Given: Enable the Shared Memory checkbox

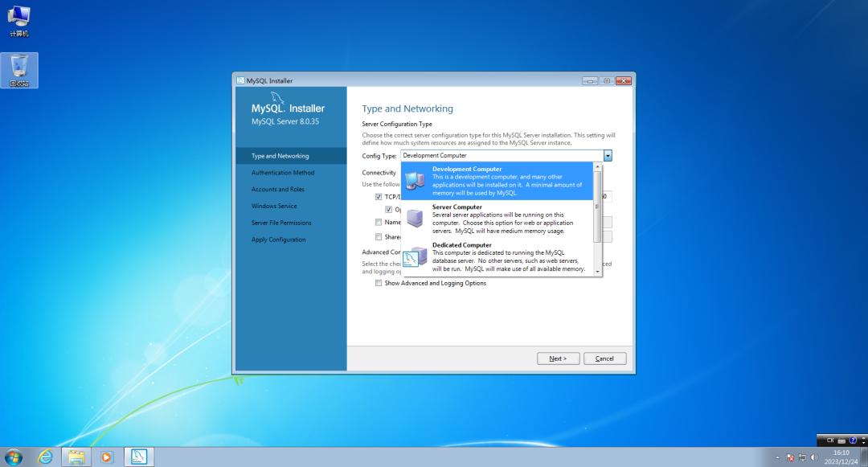Looking at the screenshot, I should tap(379, 237).
